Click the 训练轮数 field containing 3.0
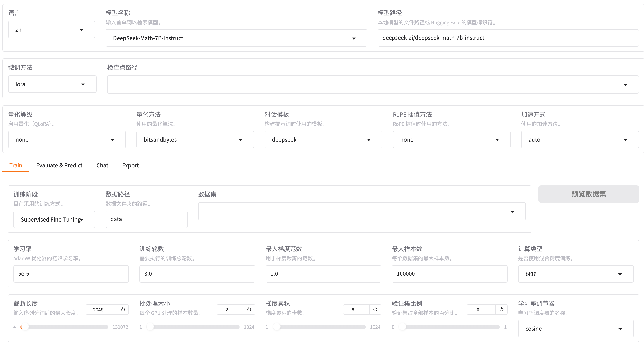 tap(197, 274)
